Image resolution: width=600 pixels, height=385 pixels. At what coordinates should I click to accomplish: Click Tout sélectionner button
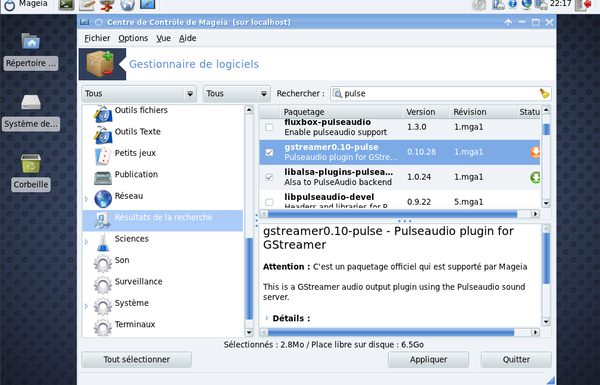(x=137, y=360)
